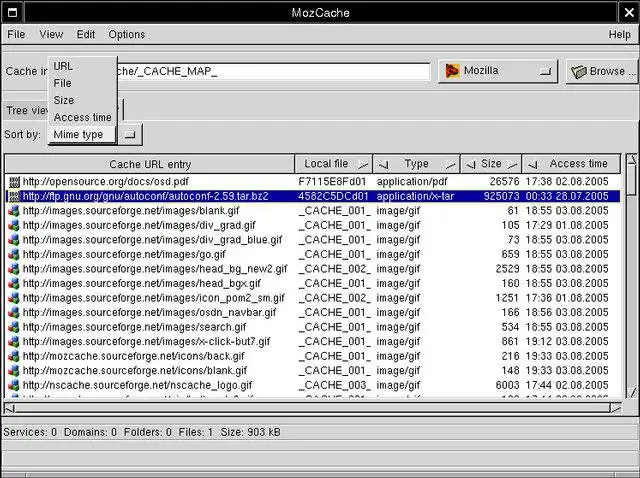Open the window menu button in title bar
The width and height of the screenshot is (640, 478).
pyautogui.click(x=13, y=12)
